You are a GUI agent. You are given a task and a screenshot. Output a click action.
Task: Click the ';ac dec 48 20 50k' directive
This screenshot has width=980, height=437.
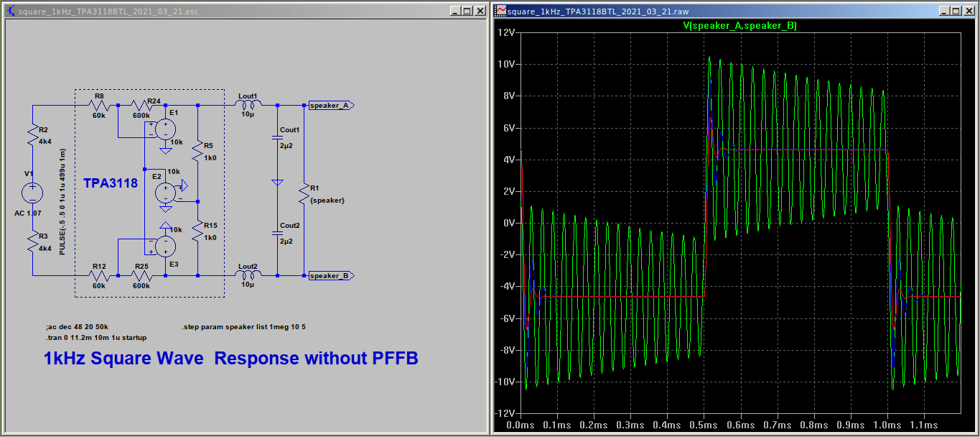[77, 326]
